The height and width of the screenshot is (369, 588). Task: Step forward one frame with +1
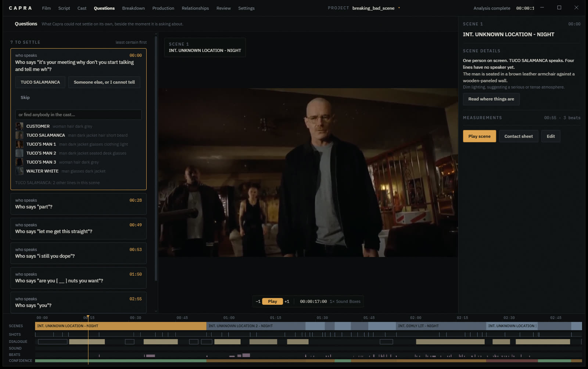tap(287, 301)
